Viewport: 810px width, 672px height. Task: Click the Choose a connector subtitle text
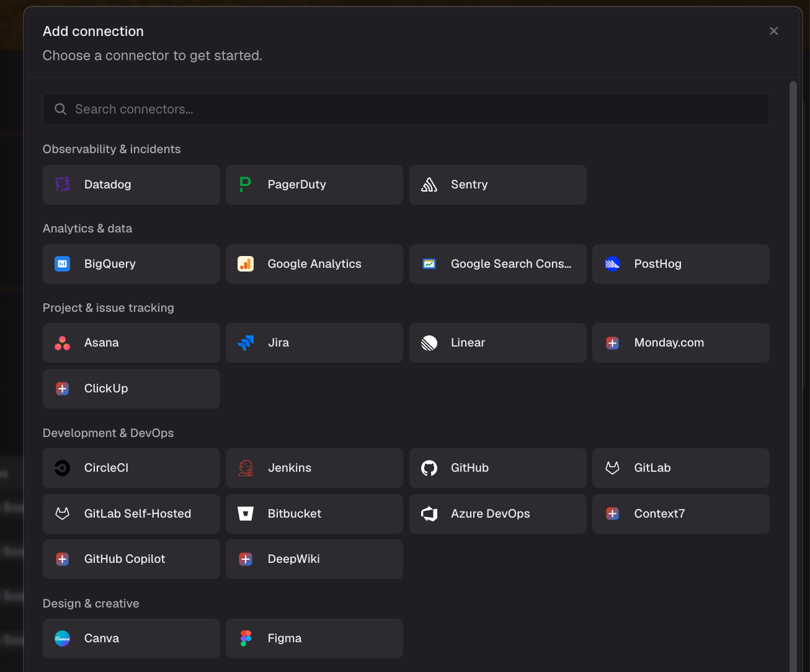pos(153,56)
